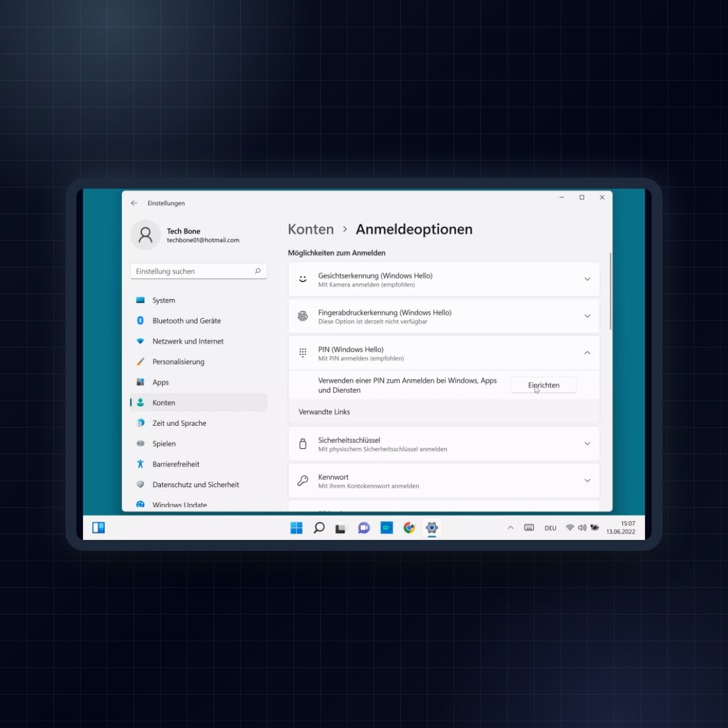This screenshot has height=728, width=728.
Task: Click the Möglichkeiten zum Anmelden heading
Action: [337, 253]
